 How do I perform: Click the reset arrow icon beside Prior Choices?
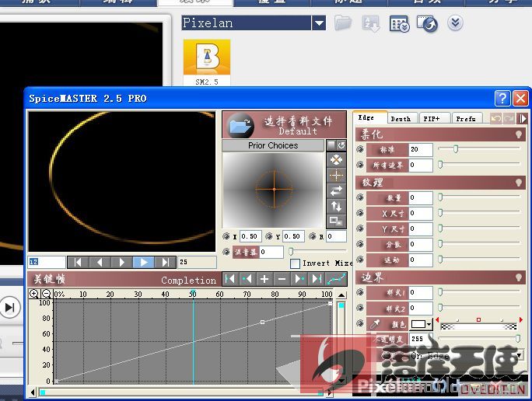tap(341, 145)
